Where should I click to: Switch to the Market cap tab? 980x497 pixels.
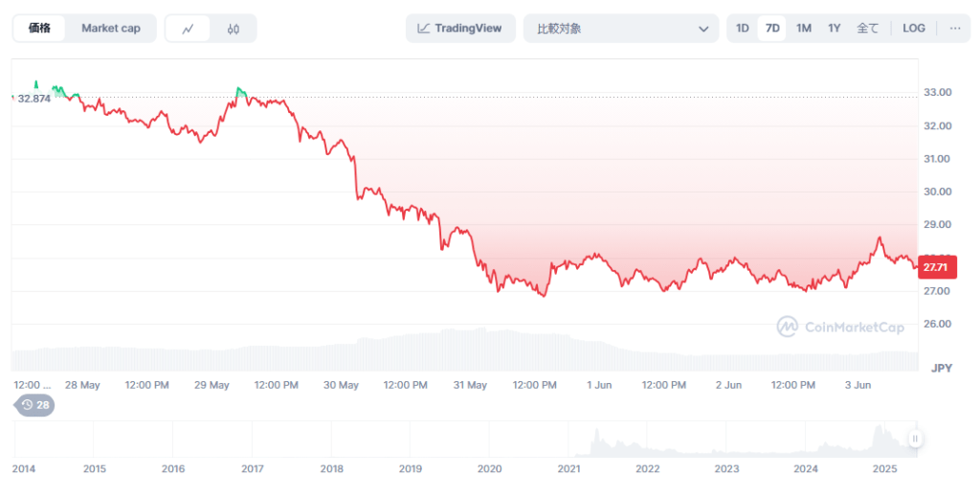[110, 29]
